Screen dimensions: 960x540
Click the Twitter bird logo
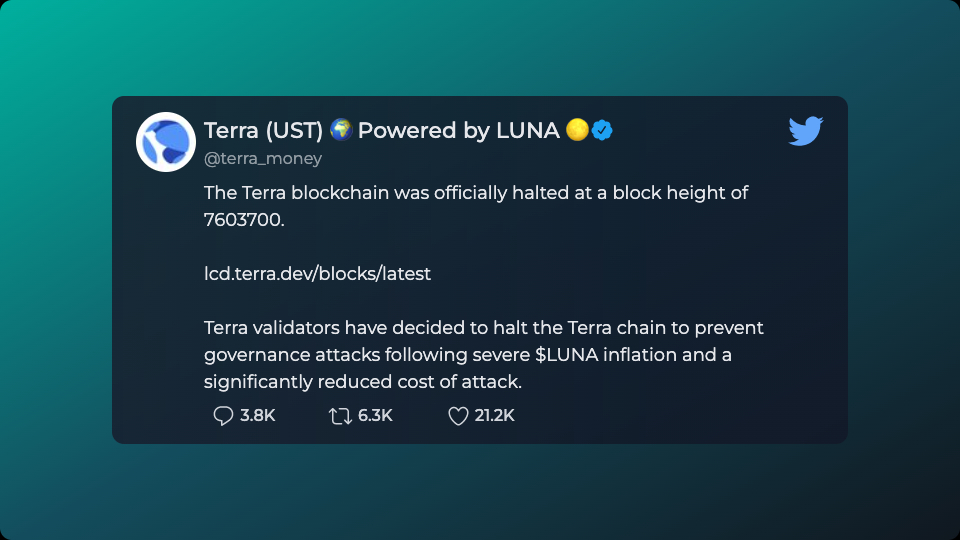point(805,130)
